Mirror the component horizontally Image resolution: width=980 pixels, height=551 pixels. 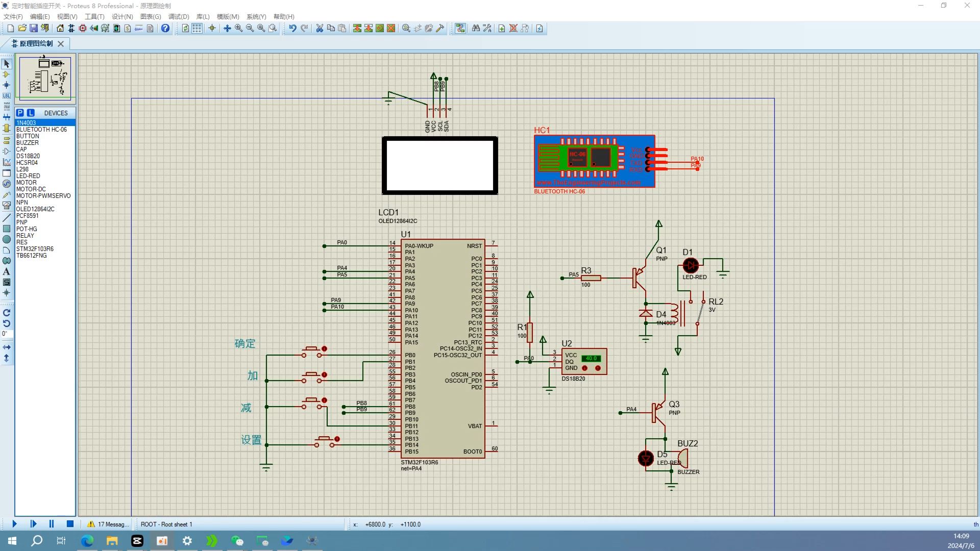[7, 347]
